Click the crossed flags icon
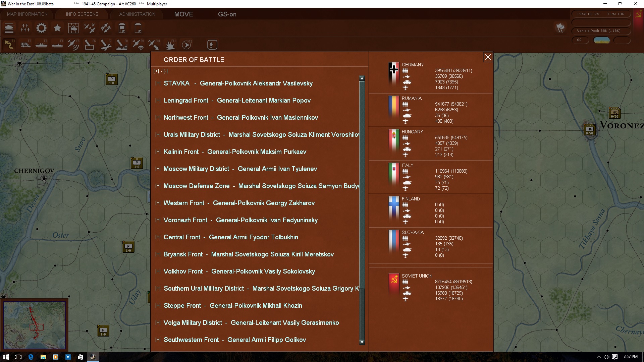Image resolution: width=644 pixels, height=362 pixels. (560, 28)
